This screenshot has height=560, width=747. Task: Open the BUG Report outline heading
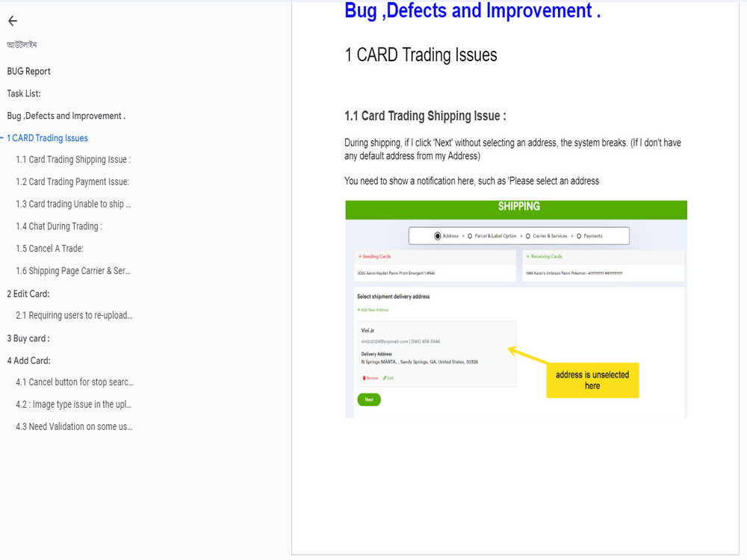point(28,72)
